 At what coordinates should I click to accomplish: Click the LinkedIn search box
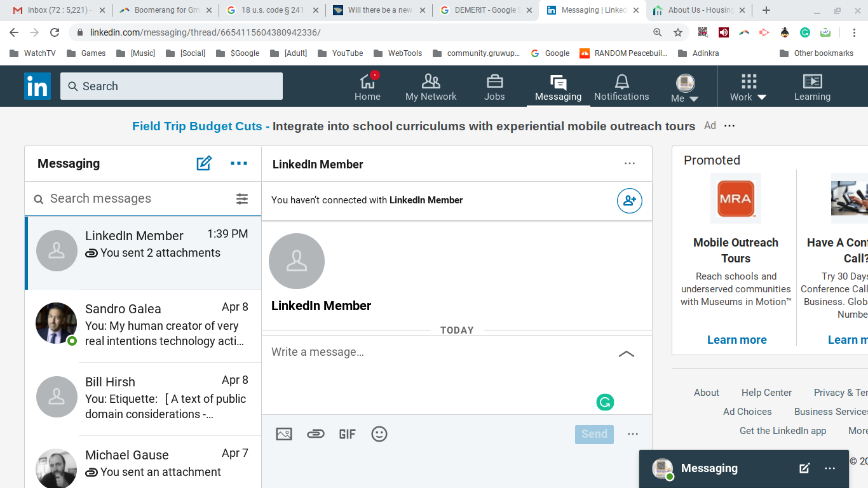pyautogui.click(x=172, y=86)
